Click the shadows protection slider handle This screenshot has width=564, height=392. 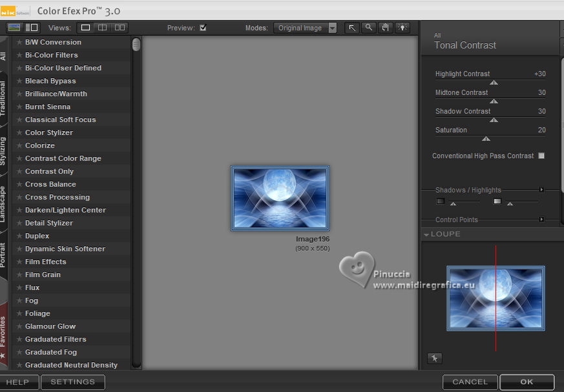pyautogui.click(x=454, y=204)
